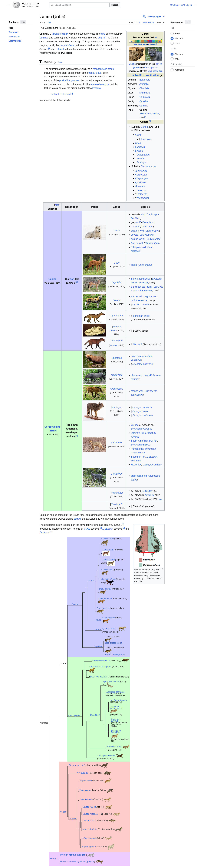This screenshot has height=868, width=204.
Task: Click the pencil edit icon in Scientific classification
Action: click(x=161, y=75)
